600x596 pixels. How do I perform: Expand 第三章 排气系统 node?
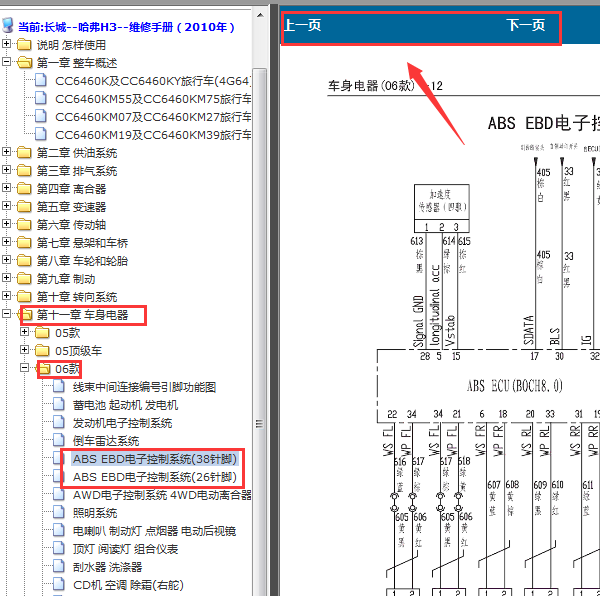point(7,169)
